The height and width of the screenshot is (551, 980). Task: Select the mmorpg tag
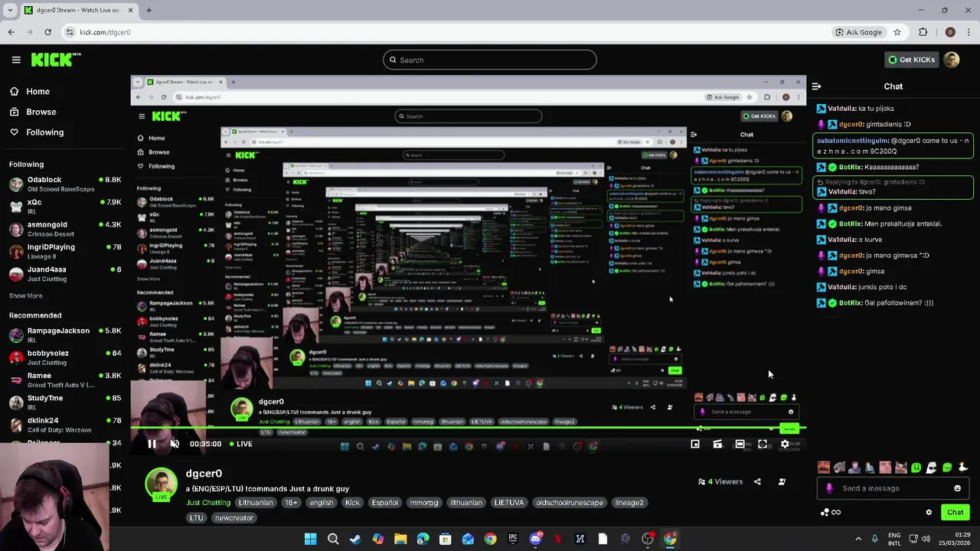(424, 503)
